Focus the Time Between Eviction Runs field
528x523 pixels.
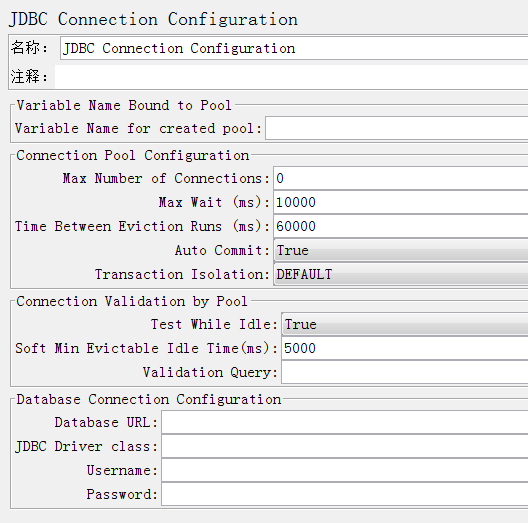point(401,226)
